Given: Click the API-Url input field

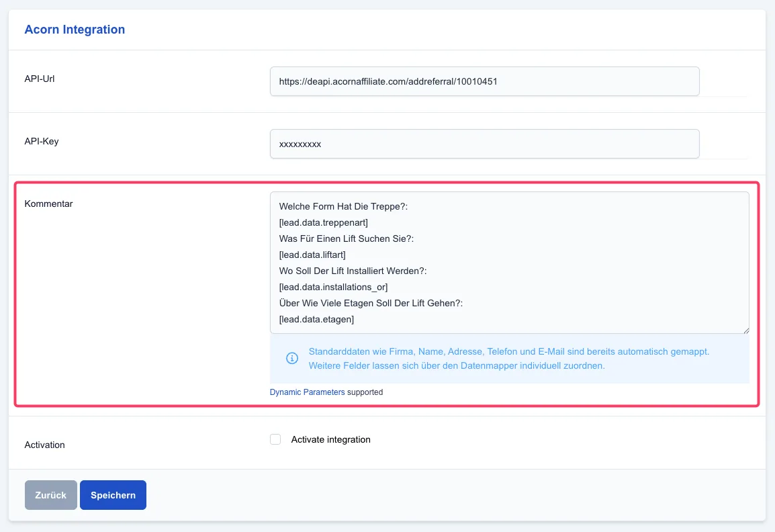Looking at the screenshot, I should [484, 81].
